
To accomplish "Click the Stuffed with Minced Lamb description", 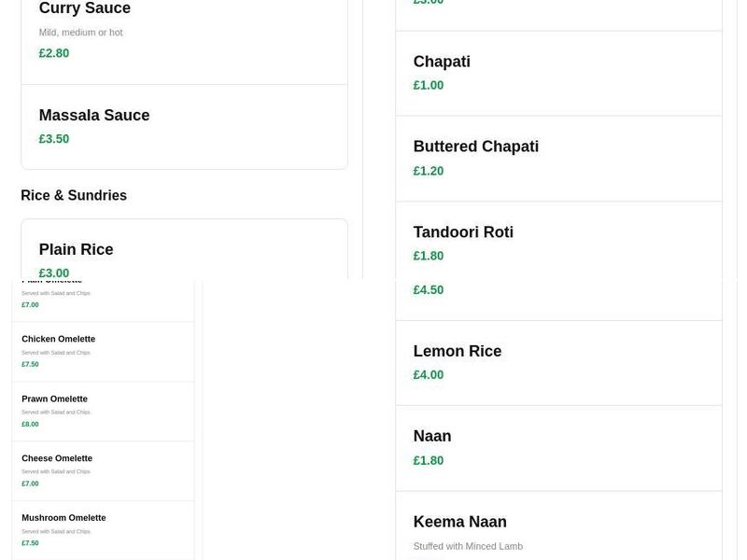I will (x=468, y=546).
